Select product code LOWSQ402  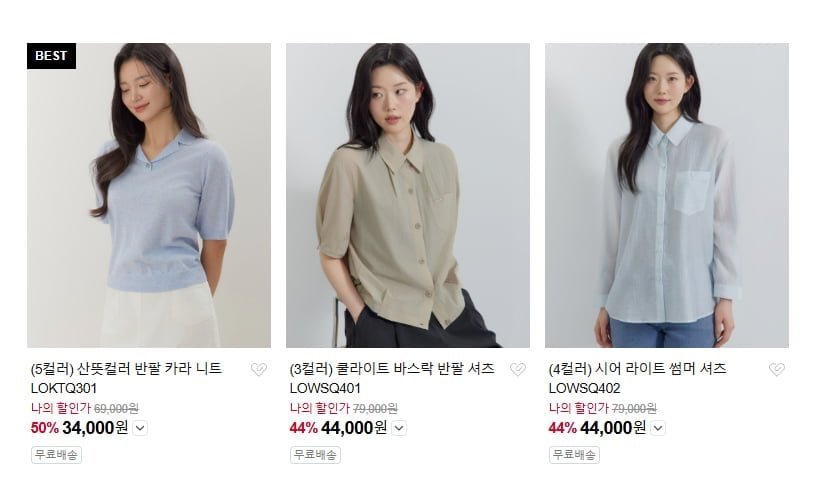(x=585, y=388)
